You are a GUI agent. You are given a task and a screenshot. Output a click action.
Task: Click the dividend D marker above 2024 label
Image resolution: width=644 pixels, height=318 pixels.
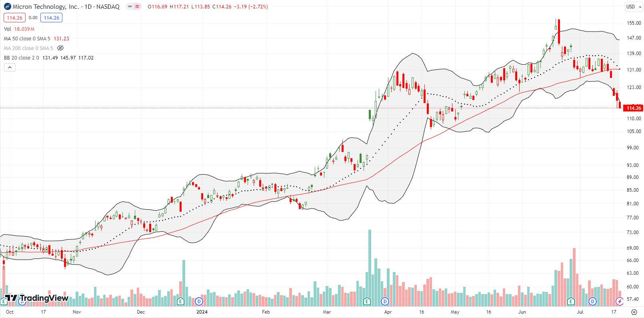coord(199,301)
